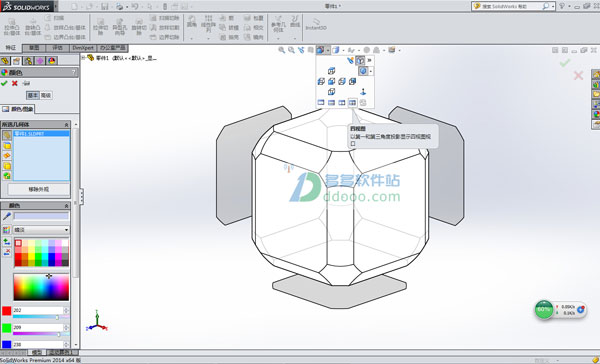Open View Orientation dropdown arrow

328,50
